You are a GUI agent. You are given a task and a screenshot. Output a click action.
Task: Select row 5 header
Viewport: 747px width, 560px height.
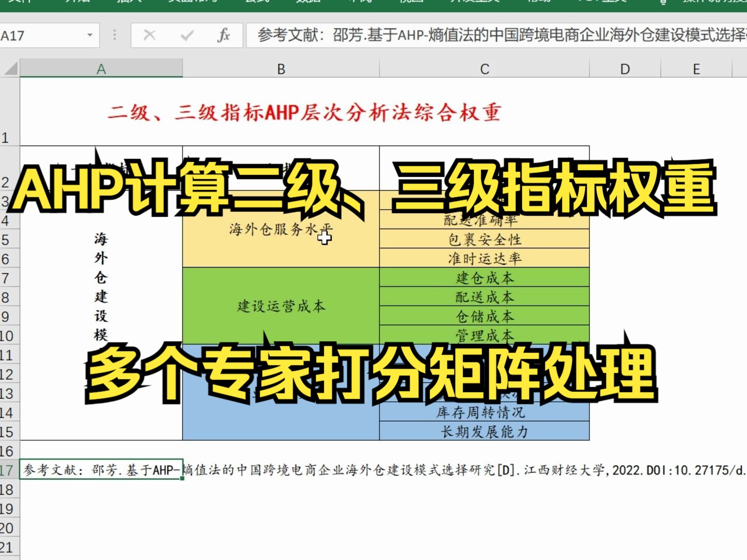coord(9,239)
